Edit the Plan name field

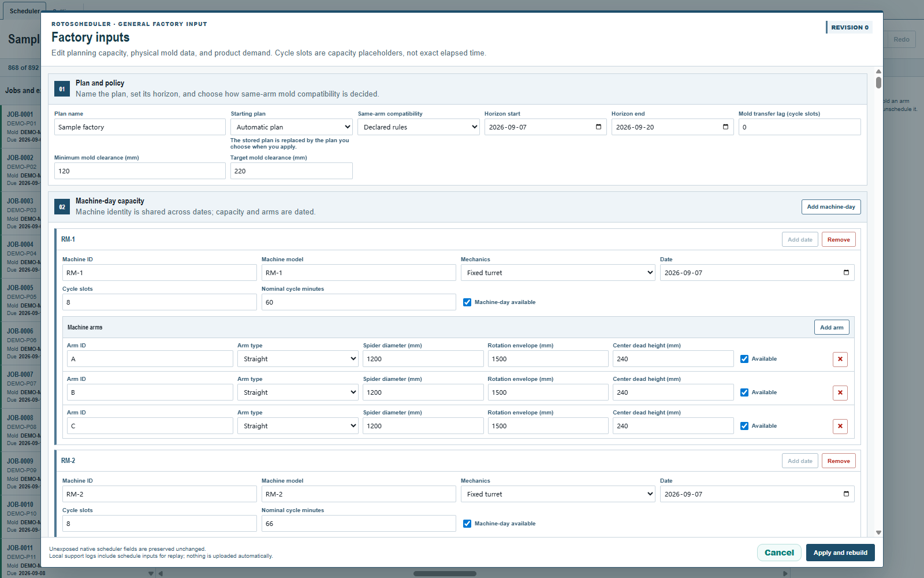pos(140,127)
